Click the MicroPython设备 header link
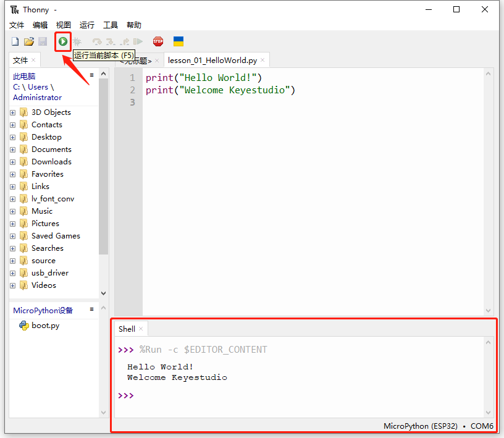Image resolution: width=504 pixels, height=438 pixels. pos(43,310)
